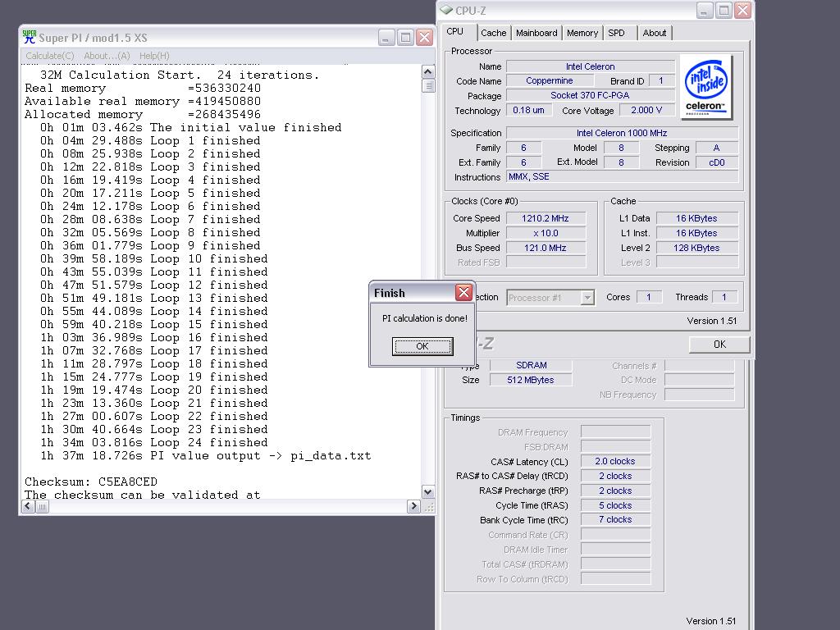Click the processor Name field Intel Celeron
Viewport: 840px width, 630px height.
591,66
